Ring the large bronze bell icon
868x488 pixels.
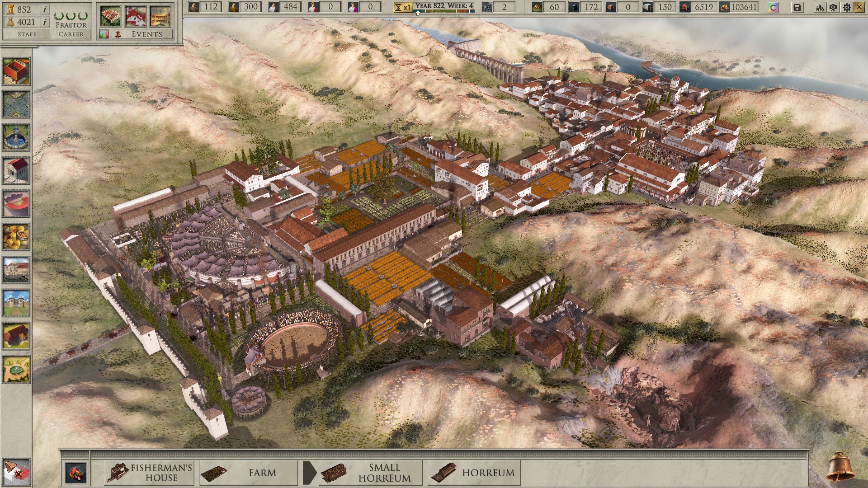tap(840, 467)
